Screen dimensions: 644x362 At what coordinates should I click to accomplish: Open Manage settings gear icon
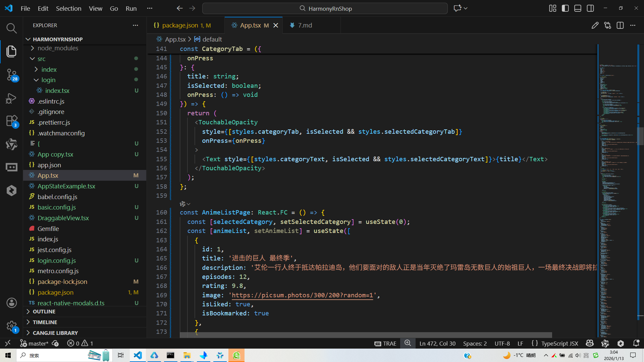11,326
